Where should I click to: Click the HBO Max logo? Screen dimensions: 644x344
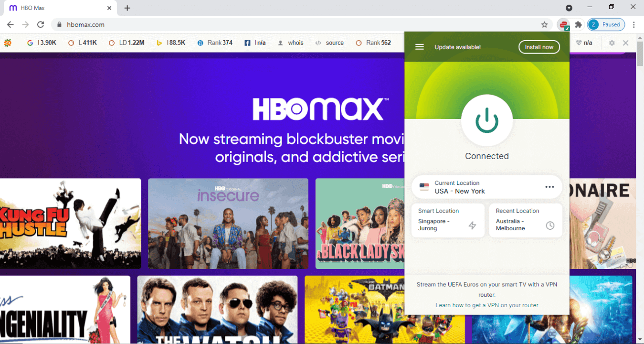pos(320,109)
